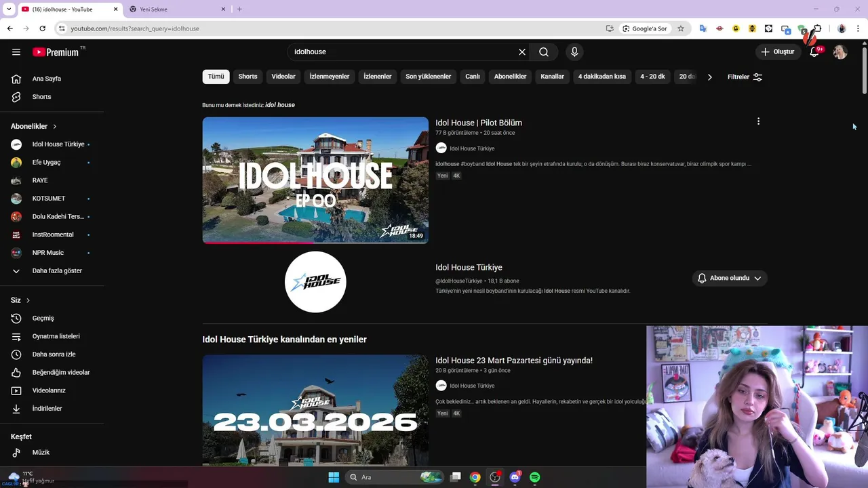
Task: Click the Oluştur create button
Action: tap(778, 52)
